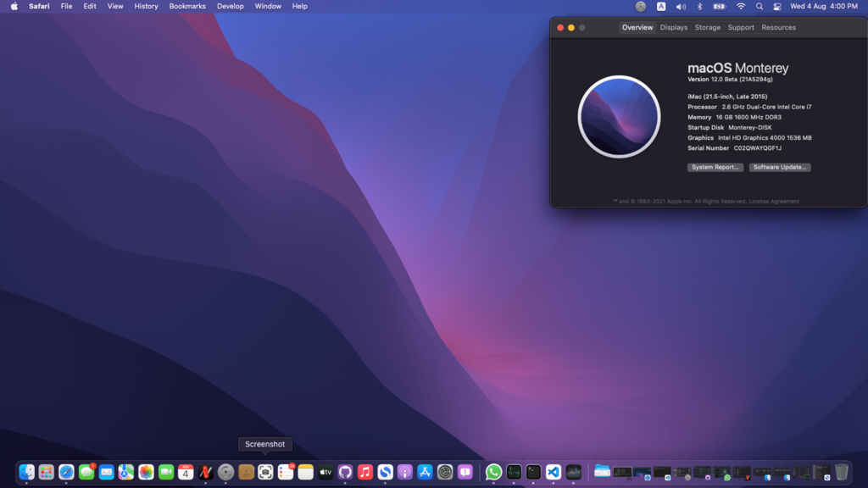This screenshot has height=488, width=868.
Task: Open Reminders with notification badge
Action: 286,472
